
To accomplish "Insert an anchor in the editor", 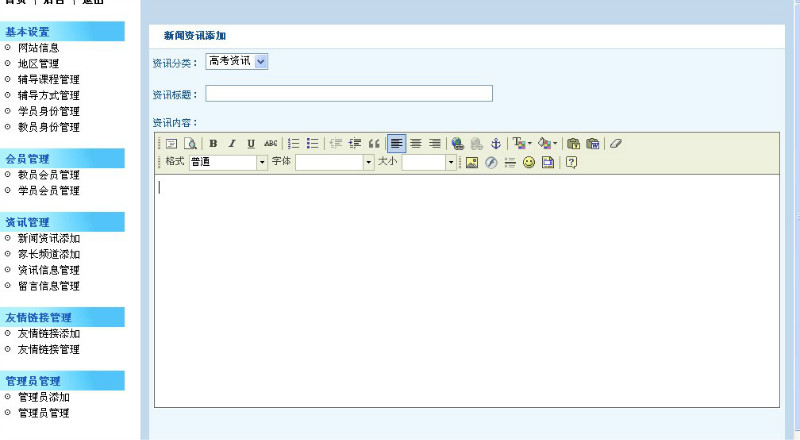I will pyautogui.click(x=495, y=144).
